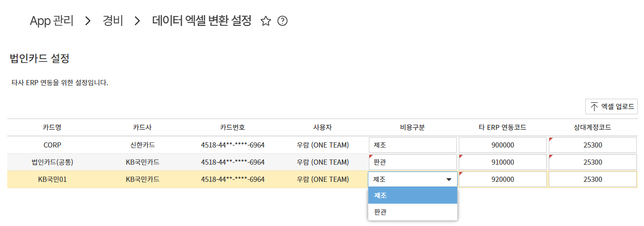This screenshot has width=644, height=226.
Task: Click the 카드명 column header
Action: pyautogui.click(x=52, y=127)
